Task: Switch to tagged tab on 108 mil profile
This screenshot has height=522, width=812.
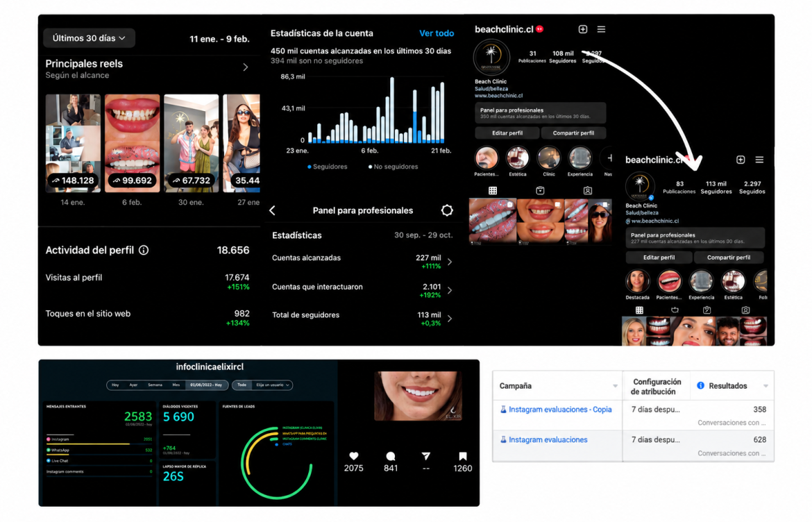Action: pyautogui.click(x=588, y=191)
